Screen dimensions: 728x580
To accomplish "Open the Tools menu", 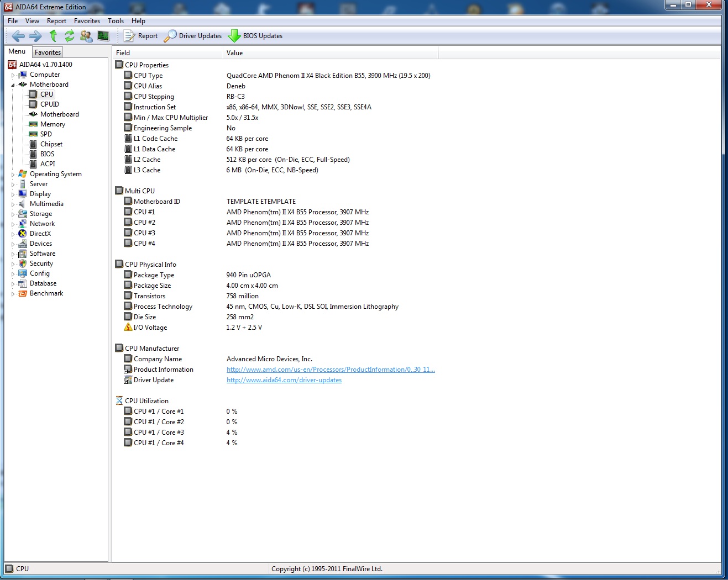I will coord(116,21).
